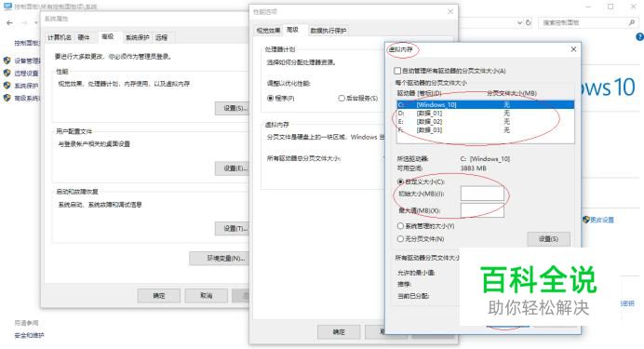The image size is (644, 349).
Task: Click the shield icon beside 高级系统设置
Action: (x=7, y=98)
